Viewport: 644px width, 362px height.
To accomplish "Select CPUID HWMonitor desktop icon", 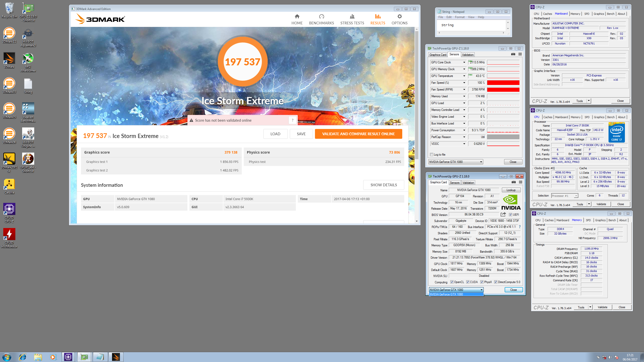I will (9, 239).
